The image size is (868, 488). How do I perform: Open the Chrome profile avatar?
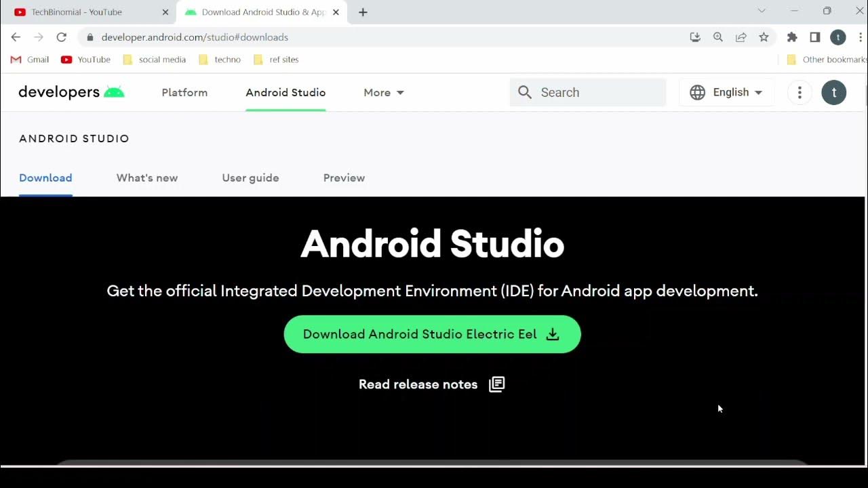838,37
